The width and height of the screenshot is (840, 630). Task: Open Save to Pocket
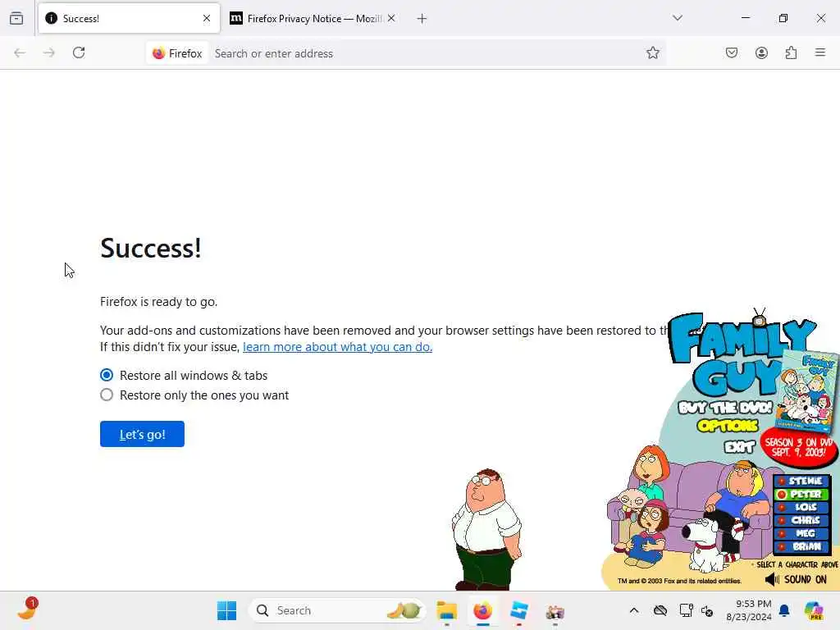click(731, 52)
